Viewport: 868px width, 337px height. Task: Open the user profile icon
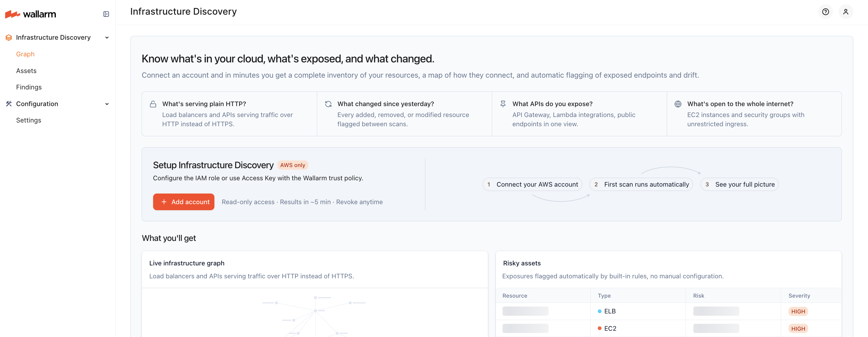846,12
